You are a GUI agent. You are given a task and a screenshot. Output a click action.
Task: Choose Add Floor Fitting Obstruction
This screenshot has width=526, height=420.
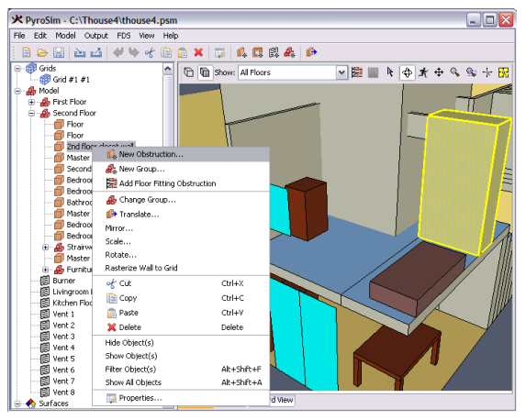(181, 183)
